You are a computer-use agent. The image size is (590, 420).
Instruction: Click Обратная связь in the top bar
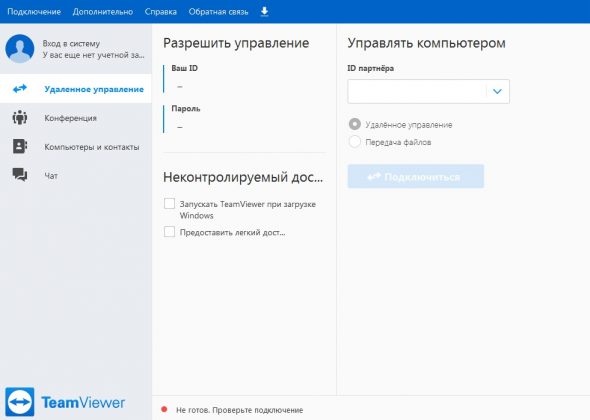tap(219, 12)
